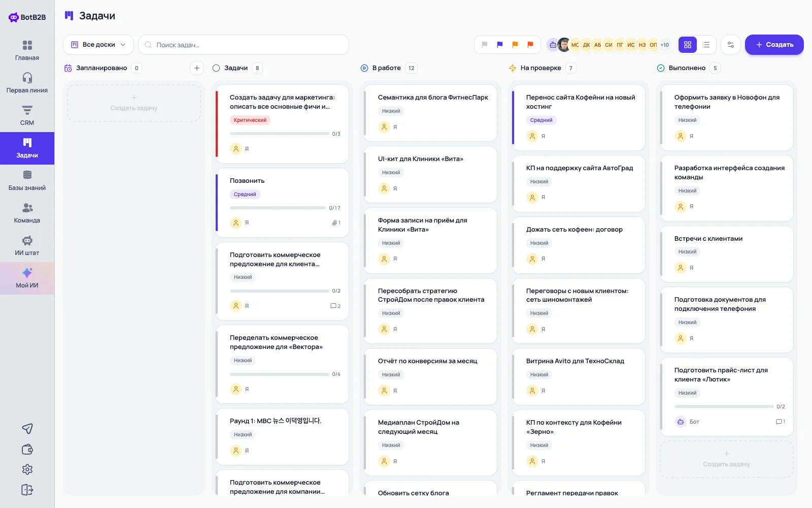Click the В работе play column icon

point(364,68)
